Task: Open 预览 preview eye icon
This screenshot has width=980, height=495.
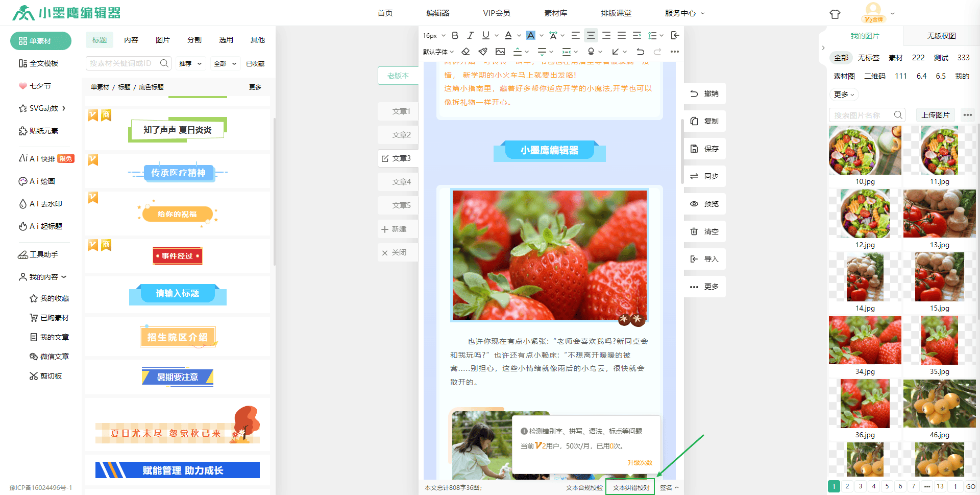Action: point(694,204)
